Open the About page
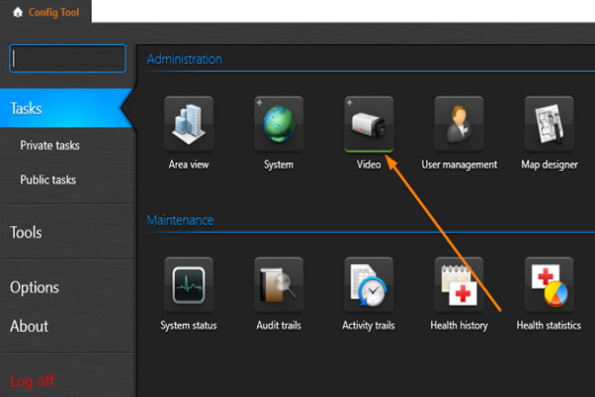The width and height of the screenshot is (595, 397). coord(29,326)
